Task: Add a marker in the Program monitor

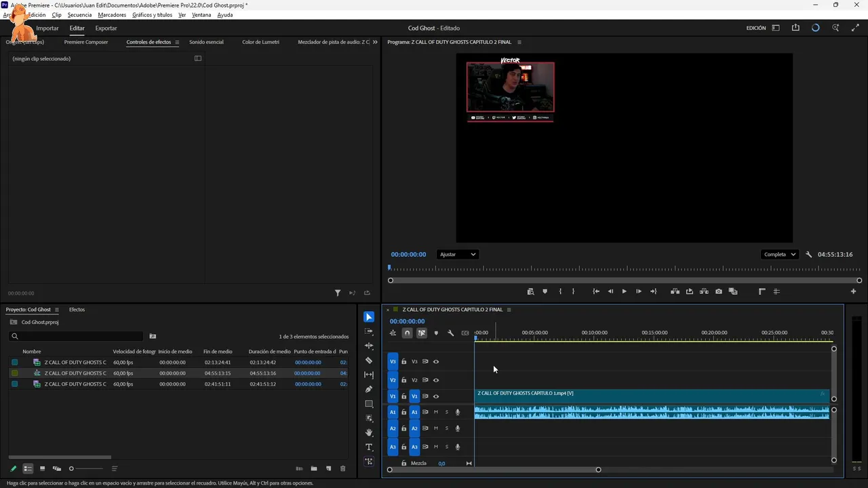Action: (x=545, y=291)
